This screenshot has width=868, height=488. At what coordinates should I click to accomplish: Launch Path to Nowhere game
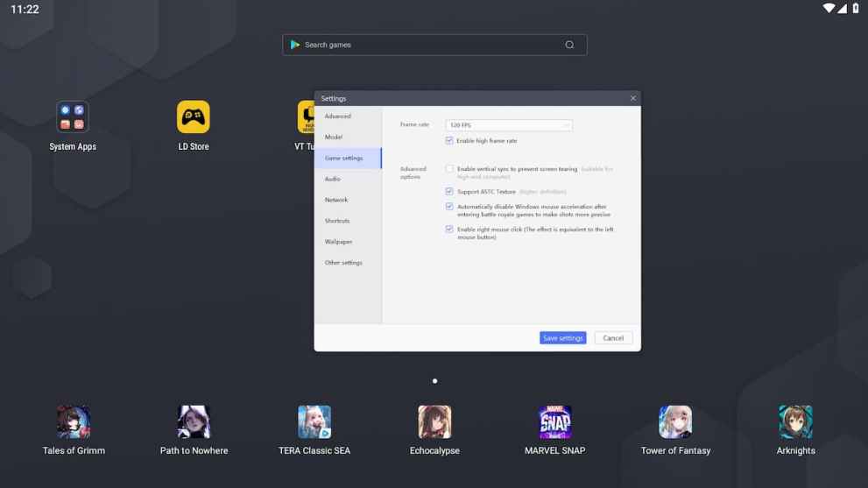(x=194, y=422)
